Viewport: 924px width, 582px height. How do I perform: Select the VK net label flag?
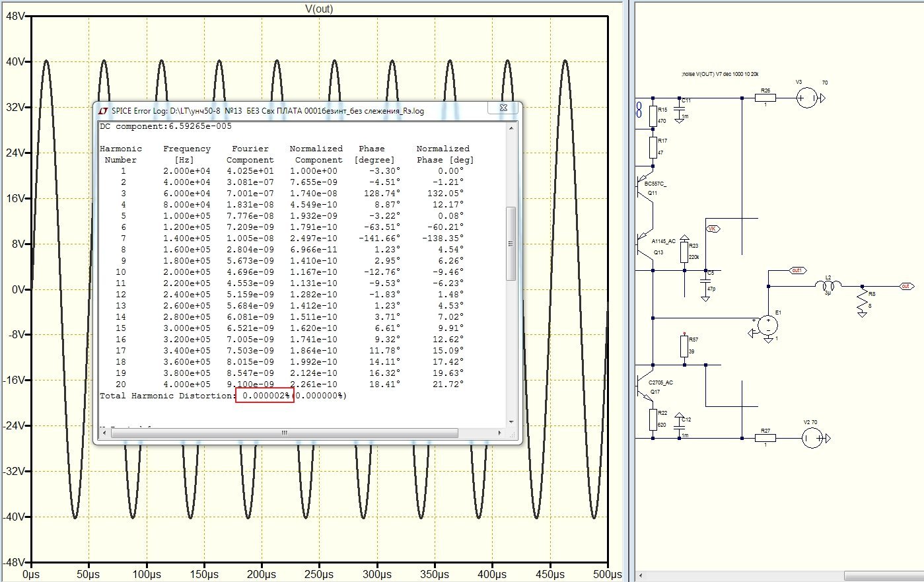coord(713,229)
